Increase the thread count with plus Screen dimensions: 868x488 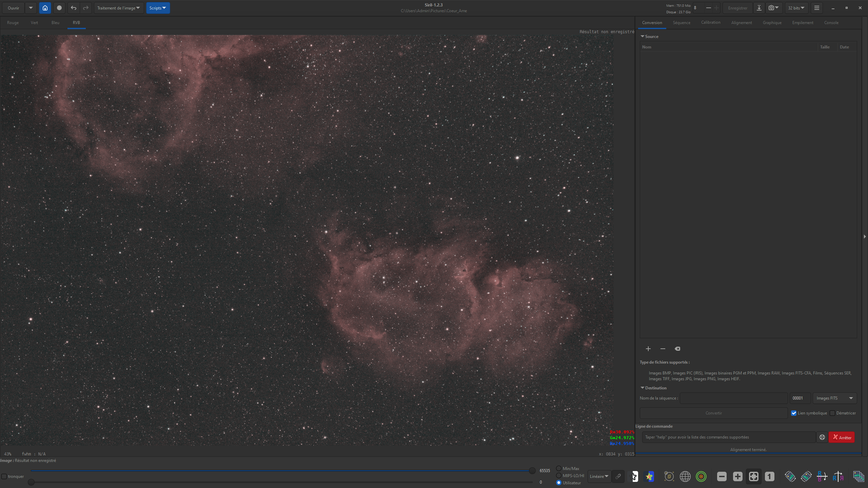[x=716, y=8]
